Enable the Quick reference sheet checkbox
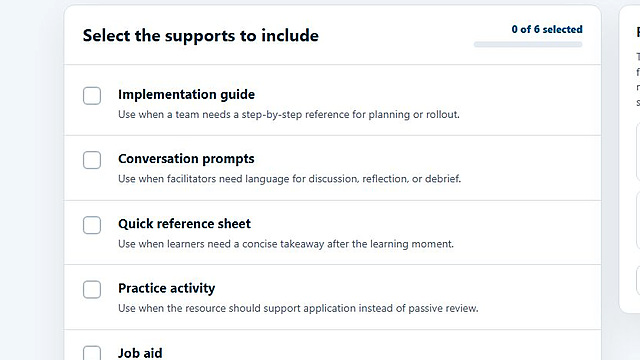The width and height of the screenshot is (640, 360). [x=92, y=225]
